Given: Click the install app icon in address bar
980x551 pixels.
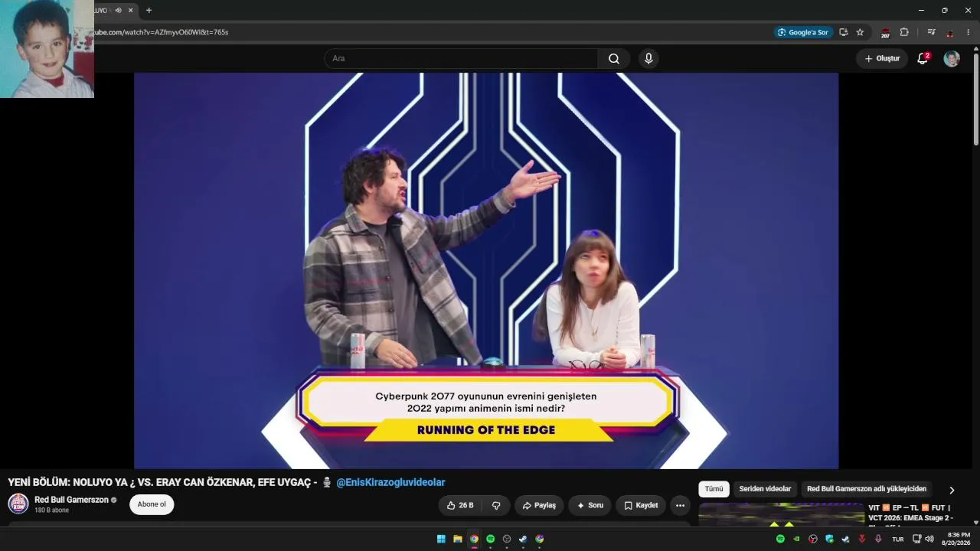Looking at the screenshot, I should (x=844, y=32).
